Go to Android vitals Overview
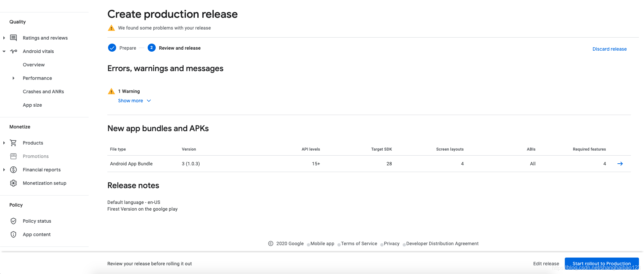644x274 pixels. [34, 65]
